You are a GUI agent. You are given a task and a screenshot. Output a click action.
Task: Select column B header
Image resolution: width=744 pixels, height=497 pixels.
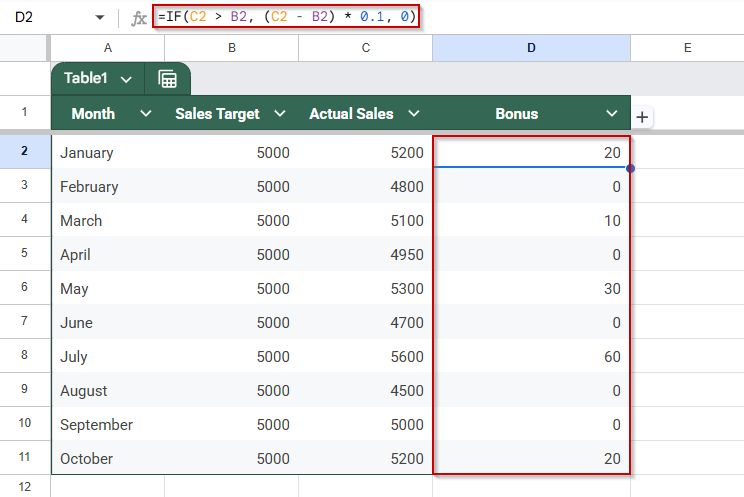coord(232,48)
